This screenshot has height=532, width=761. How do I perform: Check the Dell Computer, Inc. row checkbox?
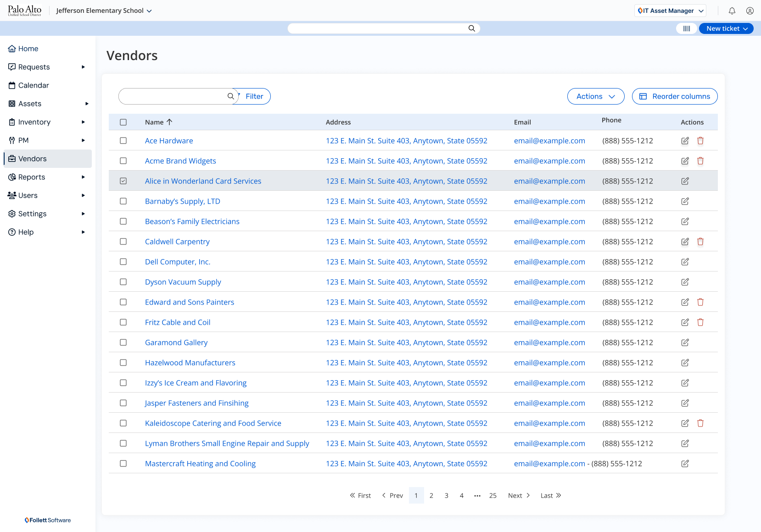click(x=123, y=261)
